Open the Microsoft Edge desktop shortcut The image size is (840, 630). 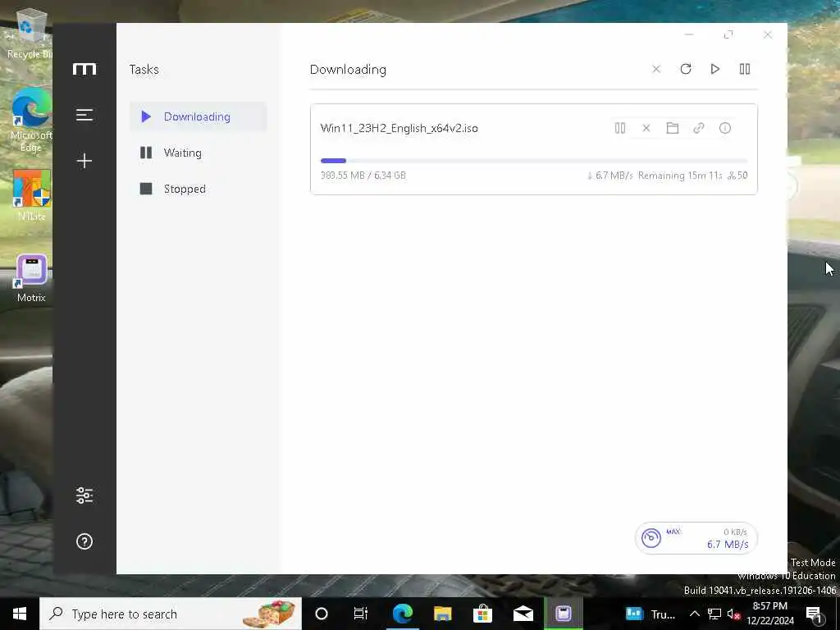coord(30,121)
